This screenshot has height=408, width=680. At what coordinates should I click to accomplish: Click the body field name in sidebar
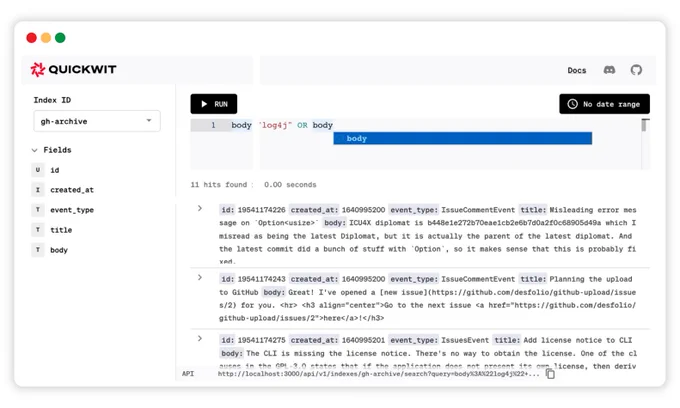tap(59, 250)
